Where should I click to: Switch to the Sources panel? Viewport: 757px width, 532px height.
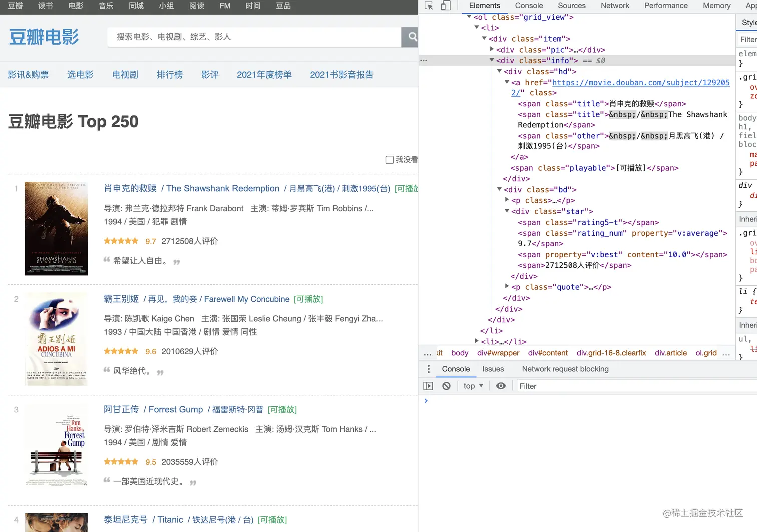pyautogui.click(x=571, y=5)
